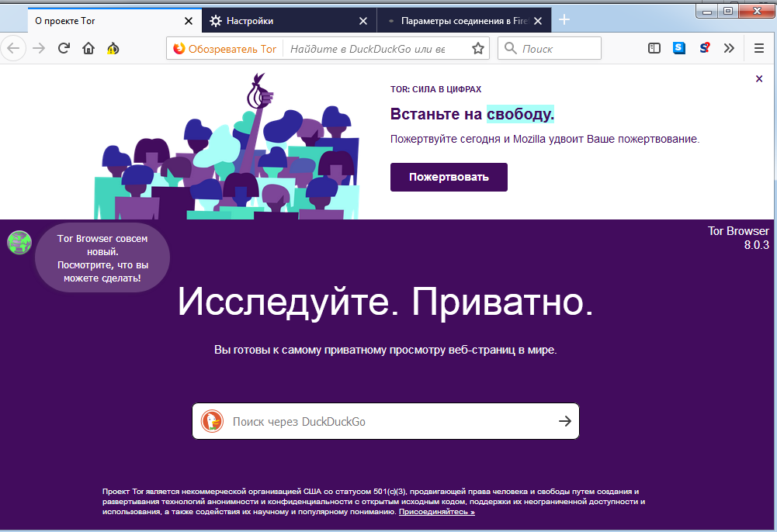Click the Встаньте на свободу headline
The width and height of the screenshot is (777, 532).
pyautogui.click(x=472, y=114)
